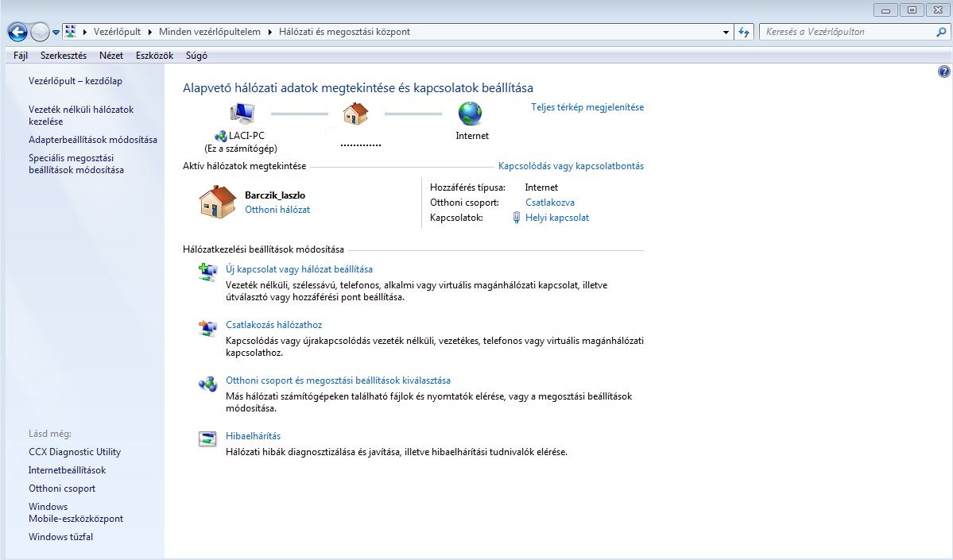Viewport: 953px width, 560px height.
Task: Open Speciális megosztási beállítások módosítása
Action: (x=76, y=164)
